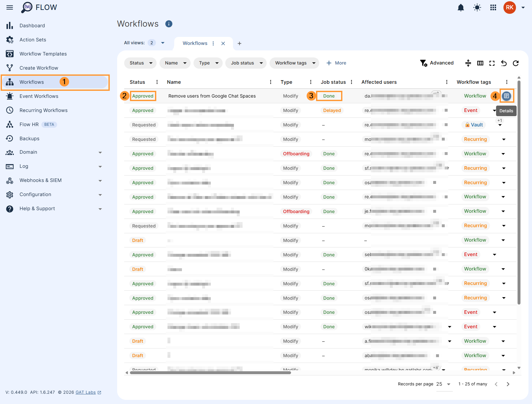
Task: Expand the Vault row tags arrow
Action: point(500,125)
